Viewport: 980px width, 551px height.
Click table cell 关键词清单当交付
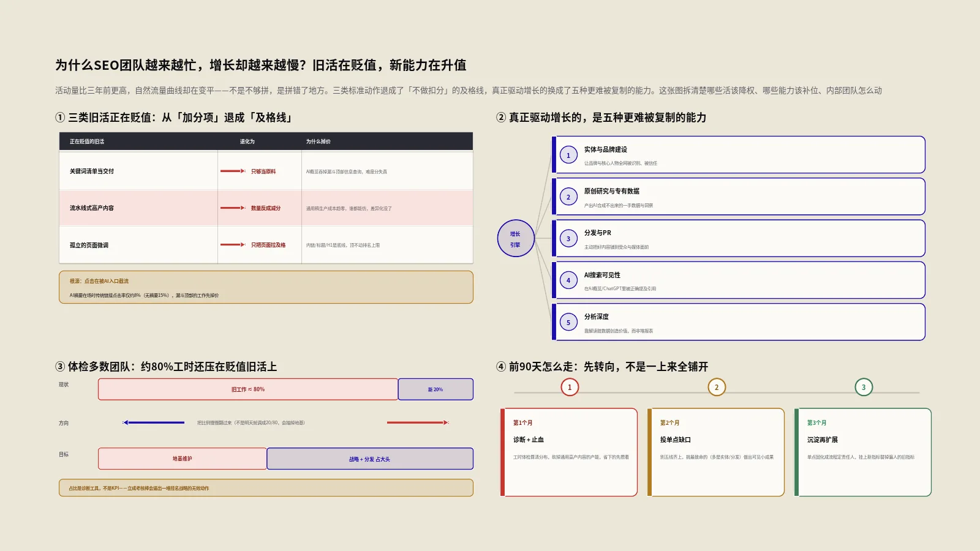click(92, 171)
